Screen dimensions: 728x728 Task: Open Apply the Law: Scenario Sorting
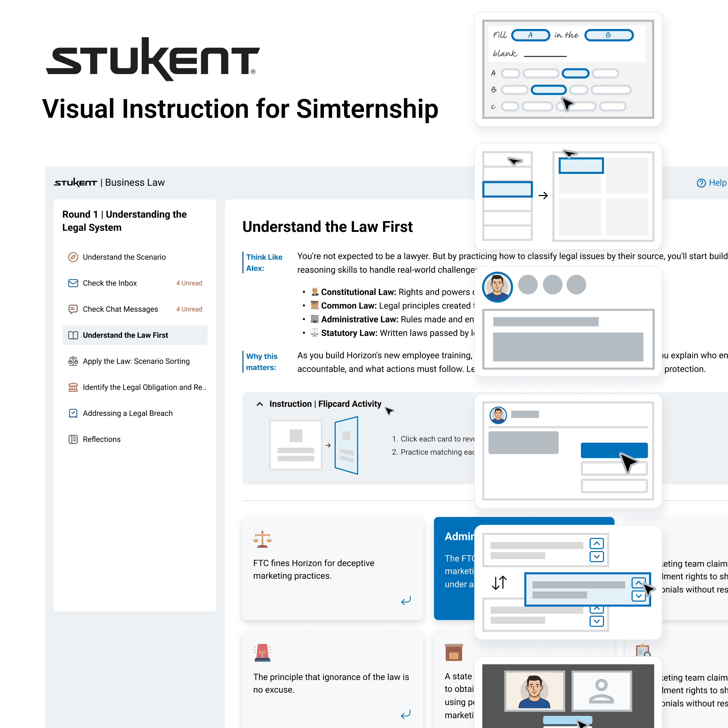coord(136,361)
